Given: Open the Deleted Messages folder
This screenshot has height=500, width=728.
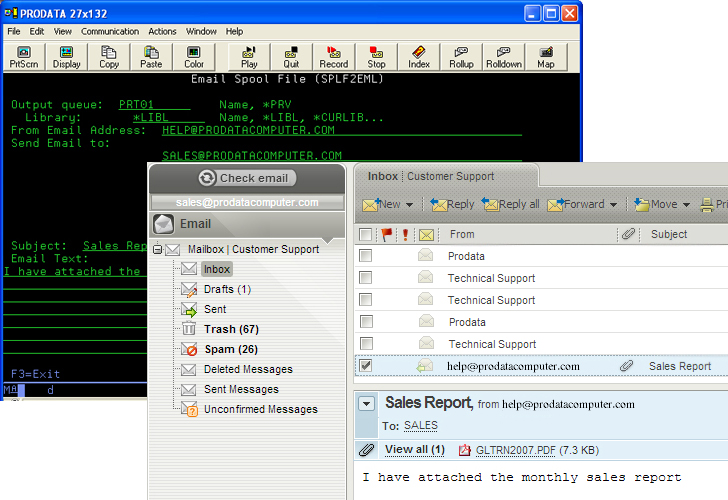Looking at the screenshot, I should click(248, 369).
